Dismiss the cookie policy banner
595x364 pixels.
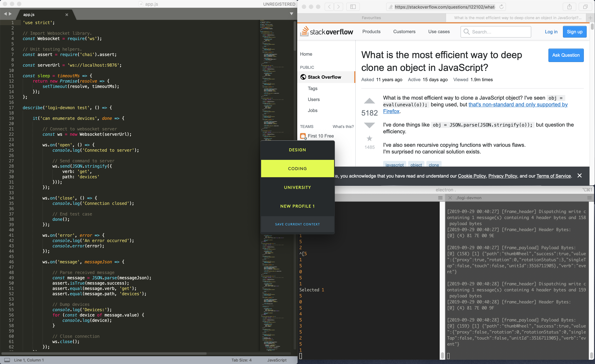click(x=579, y=176)
